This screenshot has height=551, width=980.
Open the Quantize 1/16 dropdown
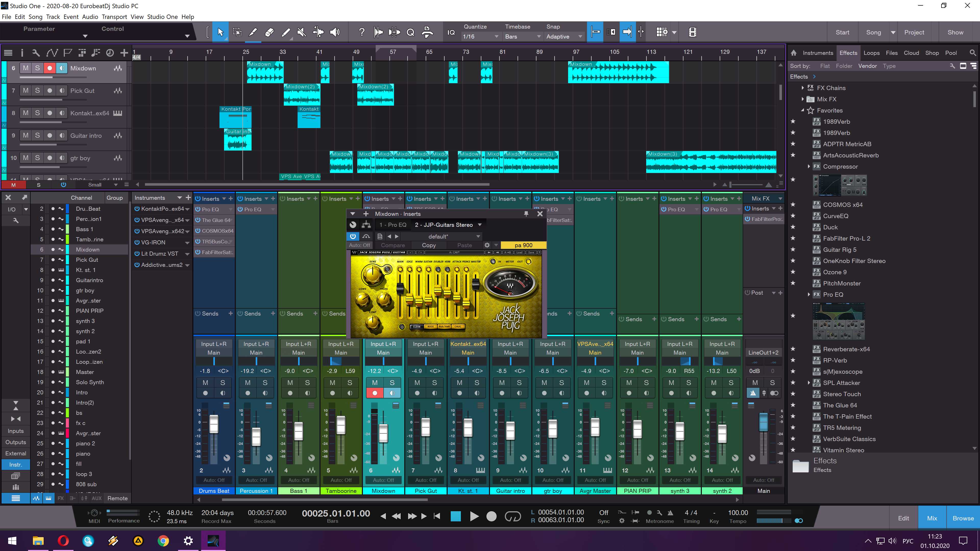(481, 36)
